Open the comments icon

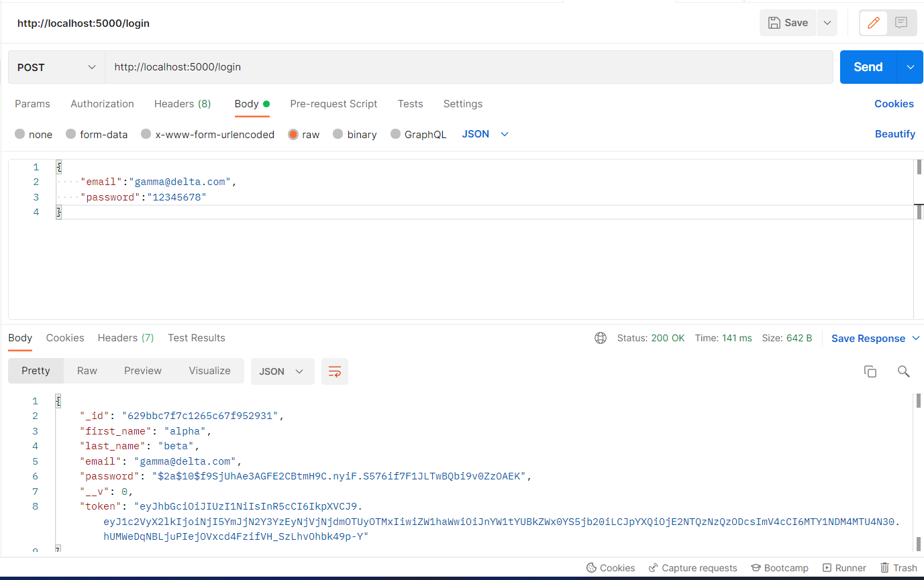pyautogui.click(x=901, y=23)
